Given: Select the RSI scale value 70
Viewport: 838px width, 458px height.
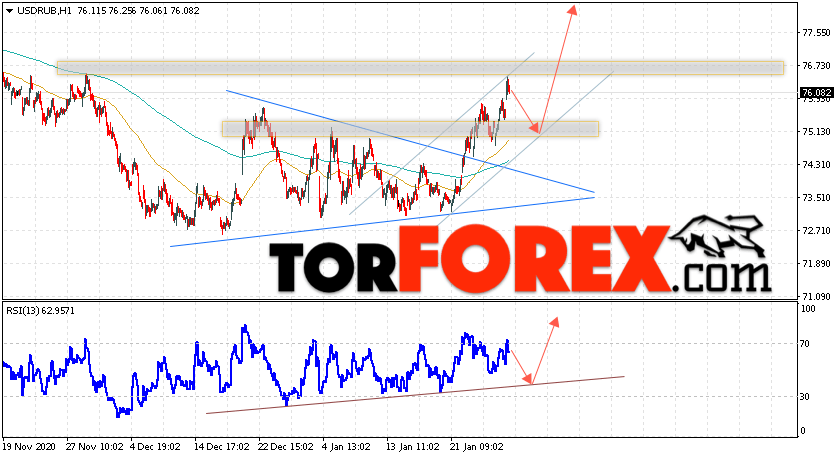Looking at the screenshot, I should 806,344.
